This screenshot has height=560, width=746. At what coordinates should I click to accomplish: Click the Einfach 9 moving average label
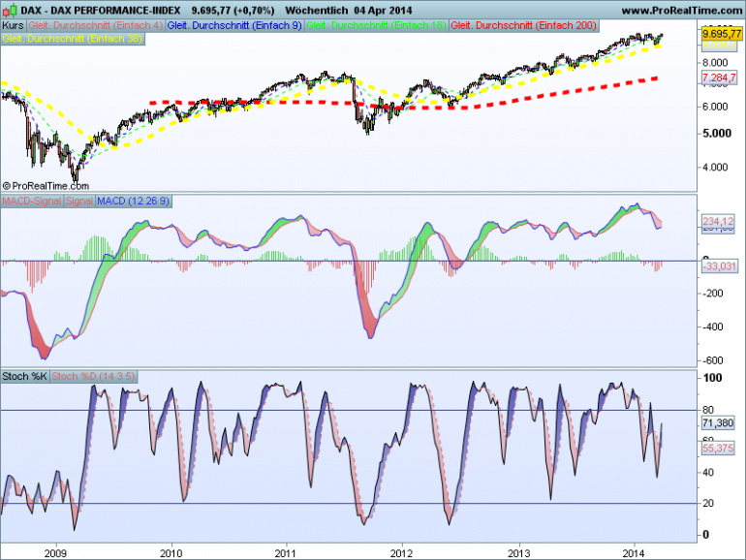point(234,26)
